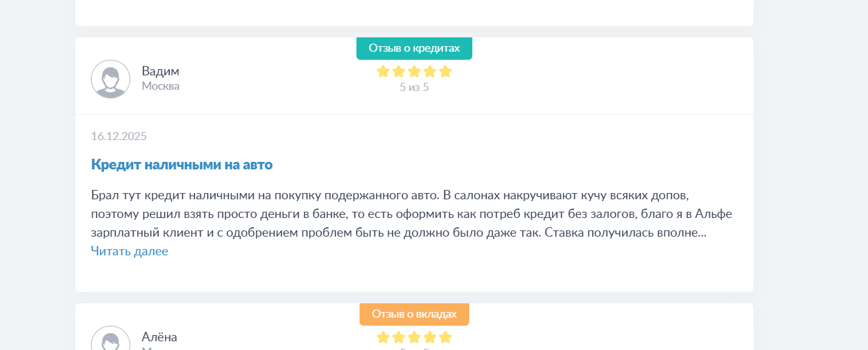Click the fifth star in Вадим's rating
This screenshot has height=350, width=868.
445,72
